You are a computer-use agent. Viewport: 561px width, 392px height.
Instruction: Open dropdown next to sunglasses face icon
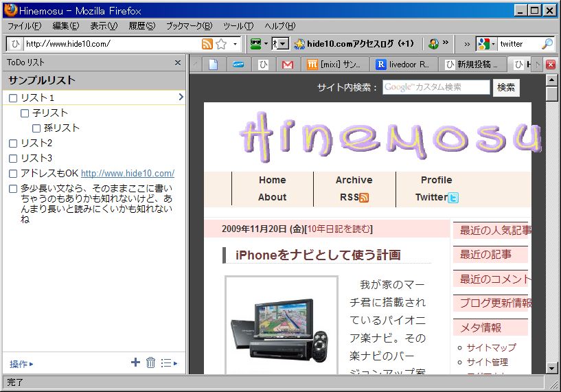[x=266, y=44]
